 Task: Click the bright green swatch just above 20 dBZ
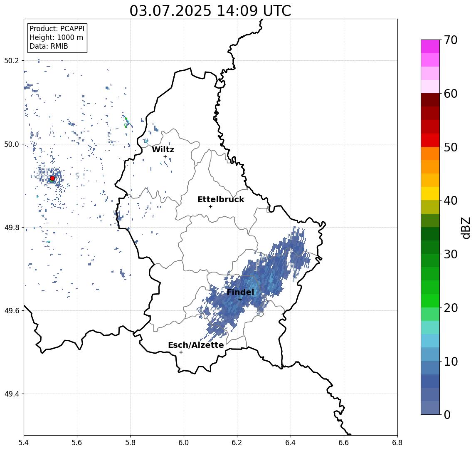430,301
